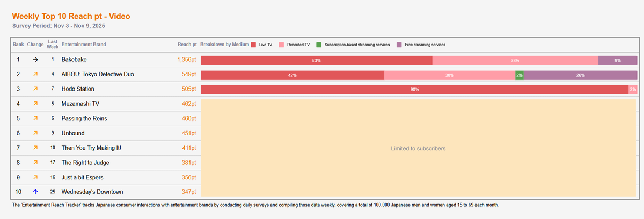Viewport: 644px width, 219px height.
Task: Click Bakebake's 9% free streaming bar segment
Action: 618,60
